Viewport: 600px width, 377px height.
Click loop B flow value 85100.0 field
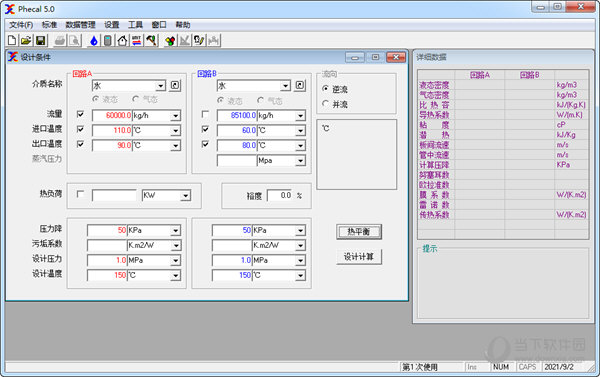coord(237,116)
